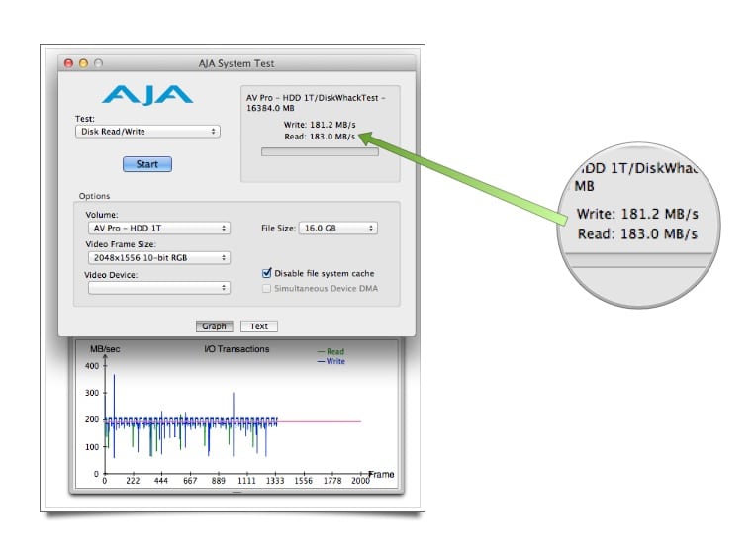
Task: Click the 400 MB/sec axis tick label
Action: (92, 366)
